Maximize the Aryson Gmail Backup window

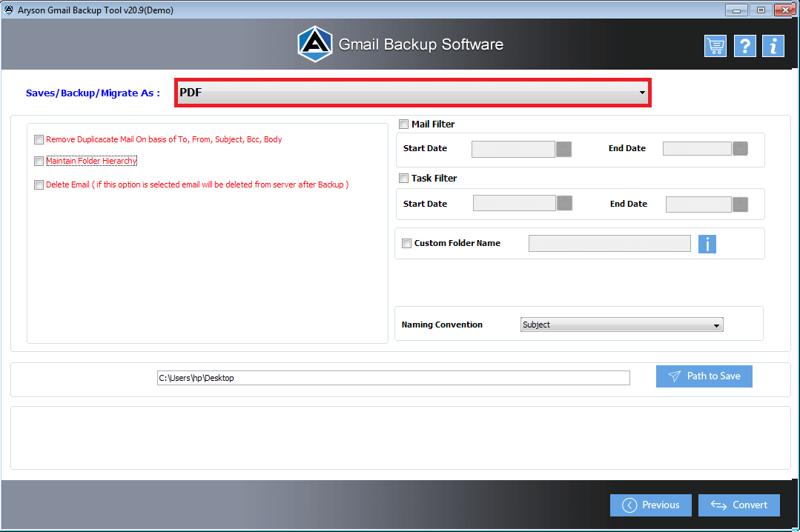tap(761, 10)
